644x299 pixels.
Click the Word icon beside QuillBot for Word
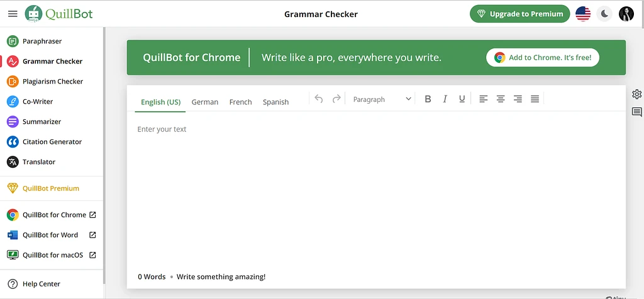click(x=13, y=234)
